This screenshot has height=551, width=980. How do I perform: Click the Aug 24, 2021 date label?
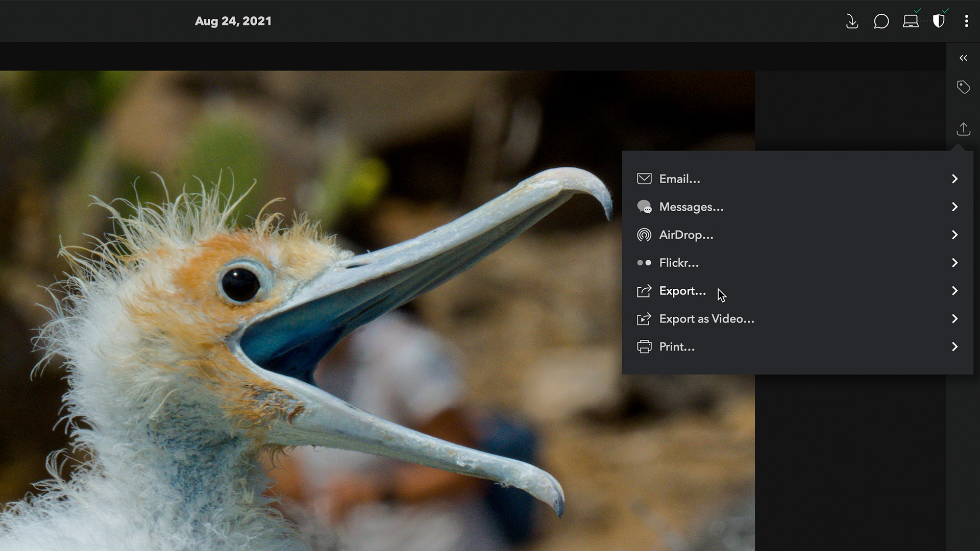(x=233, y=21)
